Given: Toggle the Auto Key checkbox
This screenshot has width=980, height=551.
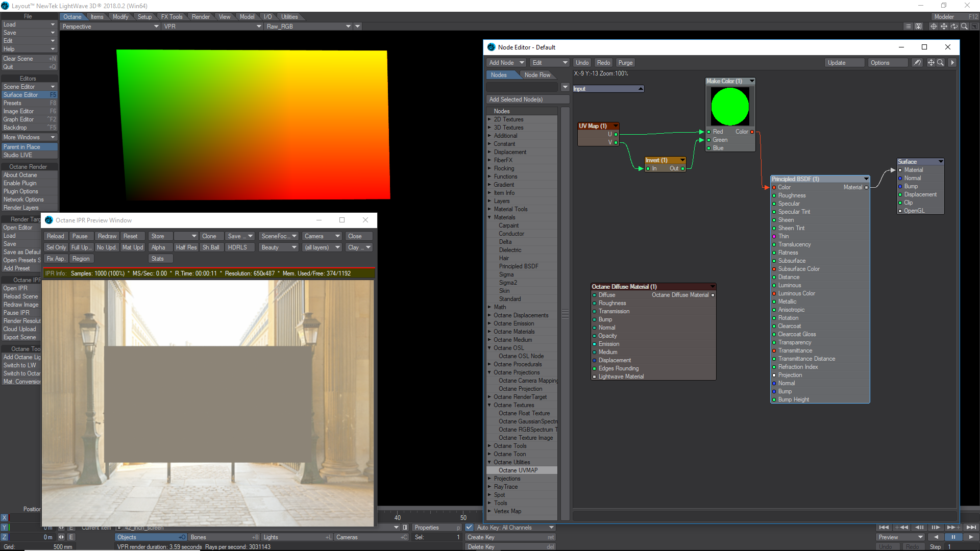Looking at the screenshot, I should (x=469, y=528).
